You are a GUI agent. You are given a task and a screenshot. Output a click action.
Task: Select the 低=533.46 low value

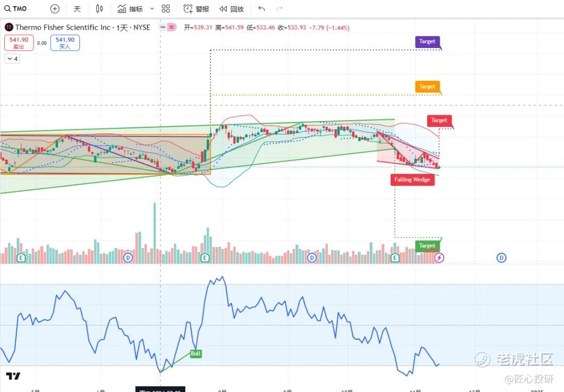pos(261,28)
